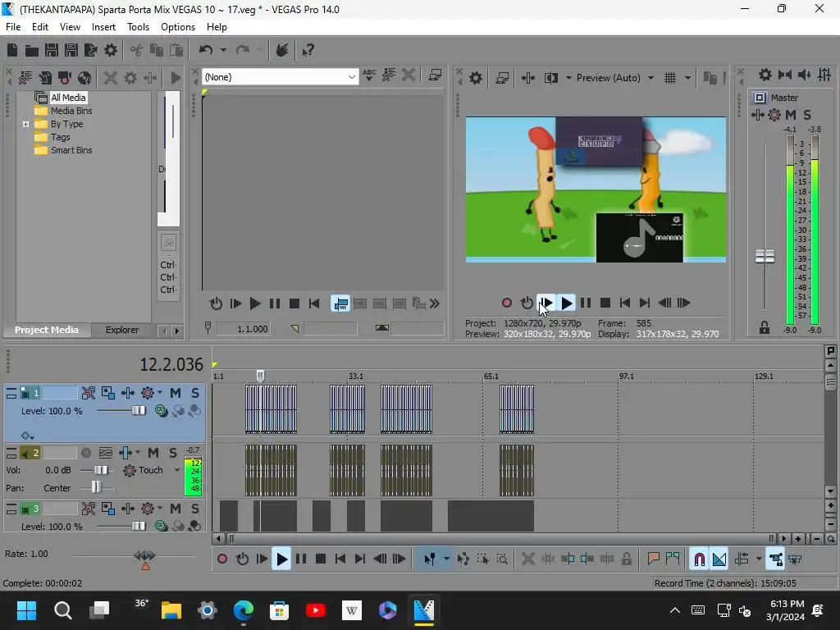840x630 pixels.
Task: Adjust Master volume fader
Action: tap(765, 257)
